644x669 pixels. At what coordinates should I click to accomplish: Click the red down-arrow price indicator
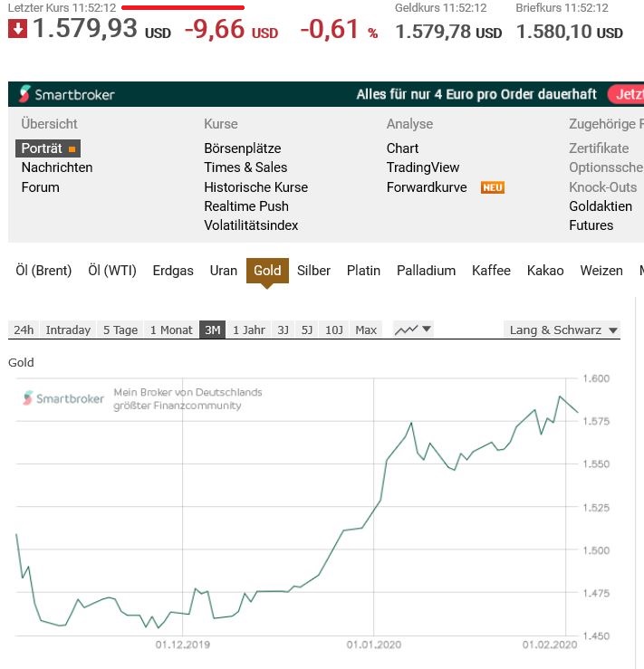pyautogui.click(x=17, y=29)
